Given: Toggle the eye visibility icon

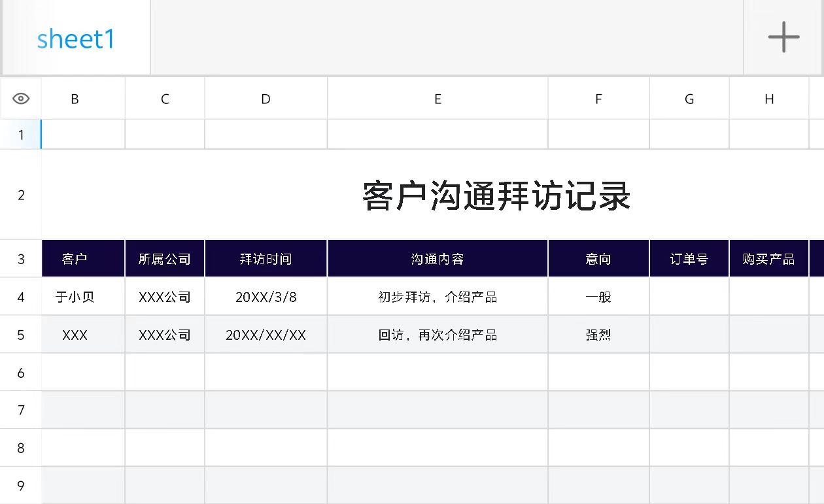Looking at the screenshot, I should 21,99.
